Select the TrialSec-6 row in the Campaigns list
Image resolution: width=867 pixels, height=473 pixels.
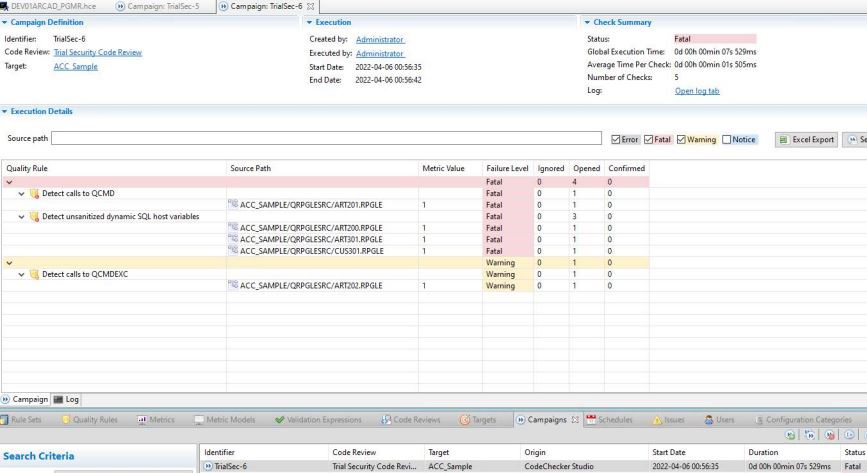(x=532, y=466)
